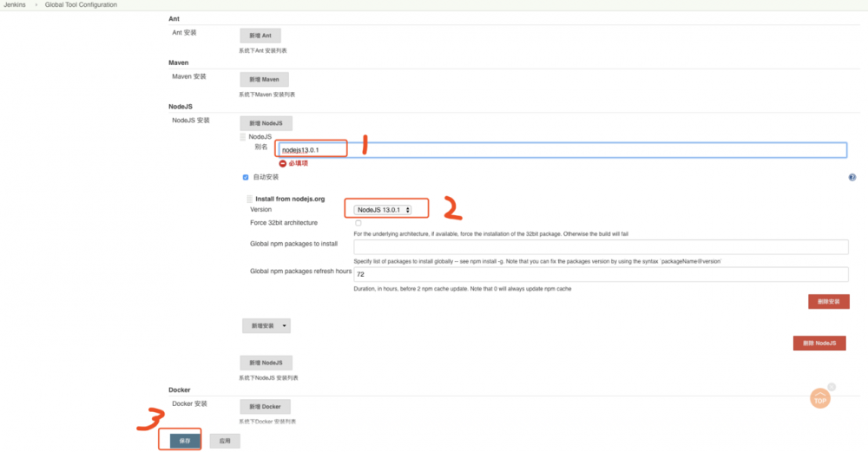The height and width of the screenshot is (452, 868).
Task: Click the npm cache duration help text
Action: pos(463,289)
